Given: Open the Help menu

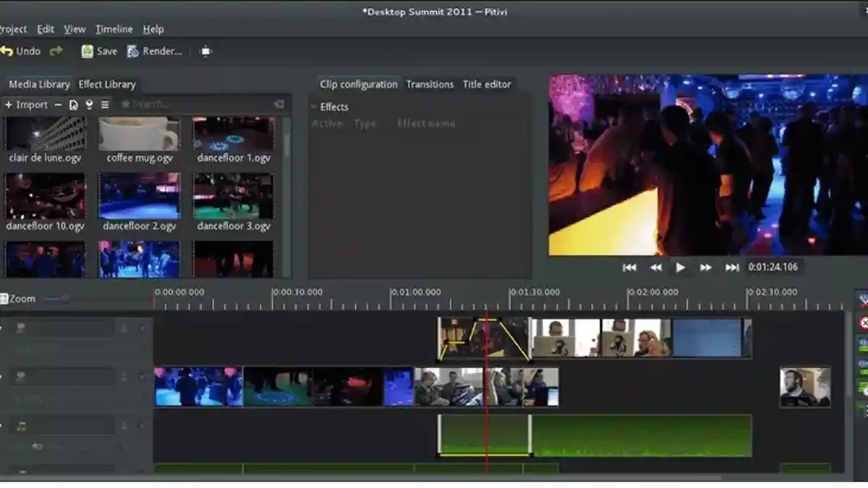Looking at the screenshot, I should point(153,30).
